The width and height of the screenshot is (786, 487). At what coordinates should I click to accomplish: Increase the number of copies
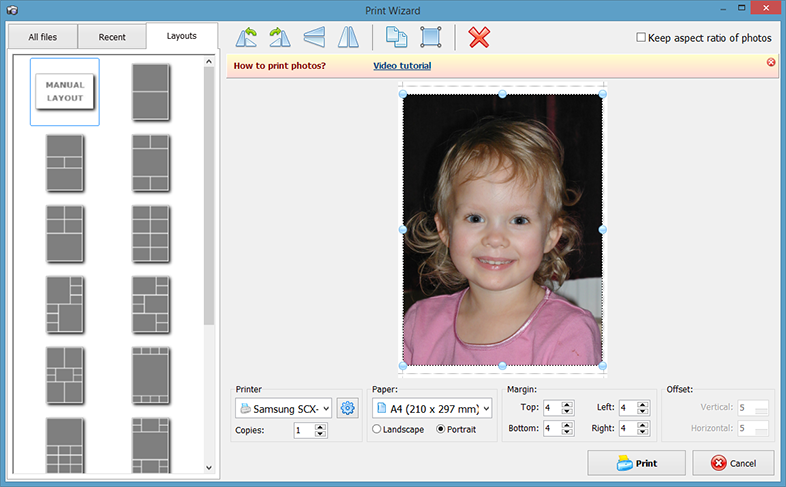point(320,427)
